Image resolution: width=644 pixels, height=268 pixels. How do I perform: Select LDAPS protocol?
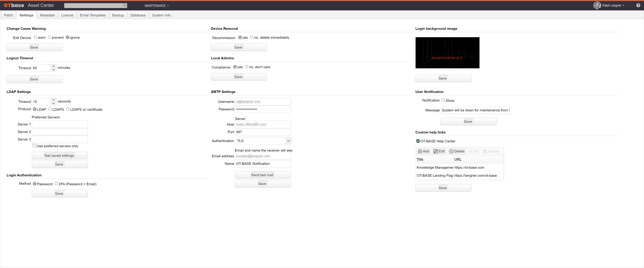(50, 109)
